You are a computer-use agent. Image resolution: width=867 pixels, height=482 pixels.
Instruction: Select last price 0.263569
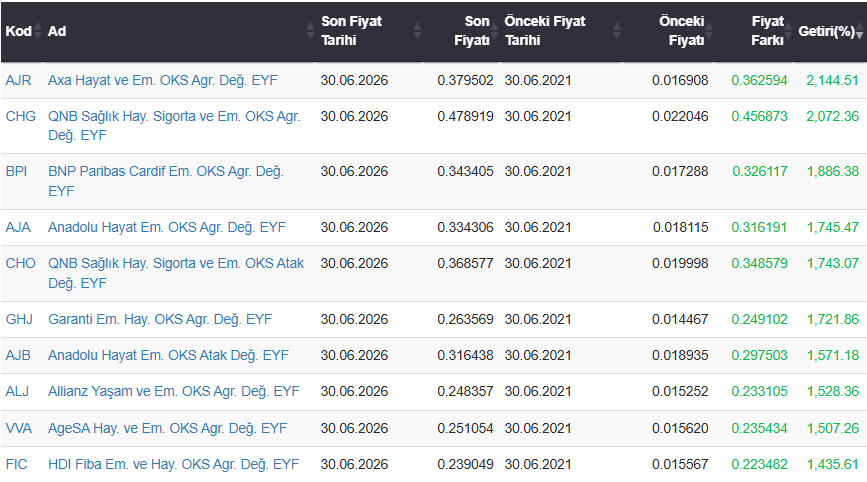tap(465, 319)
